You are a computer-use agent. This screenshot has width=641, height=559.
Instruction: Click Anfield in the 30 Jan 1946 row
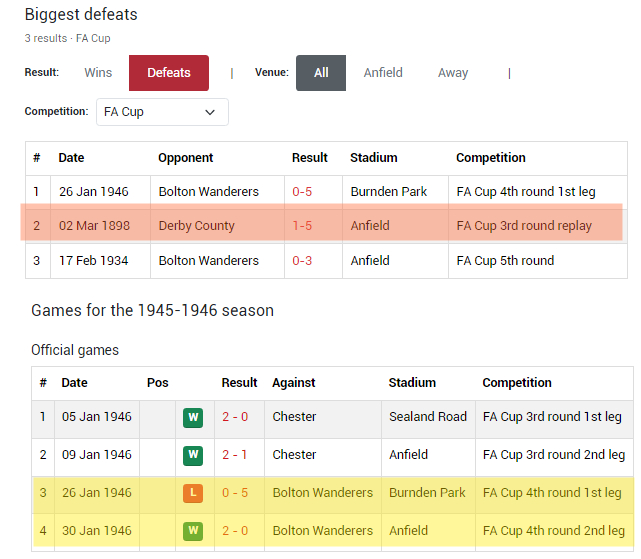tap(408, 530)
